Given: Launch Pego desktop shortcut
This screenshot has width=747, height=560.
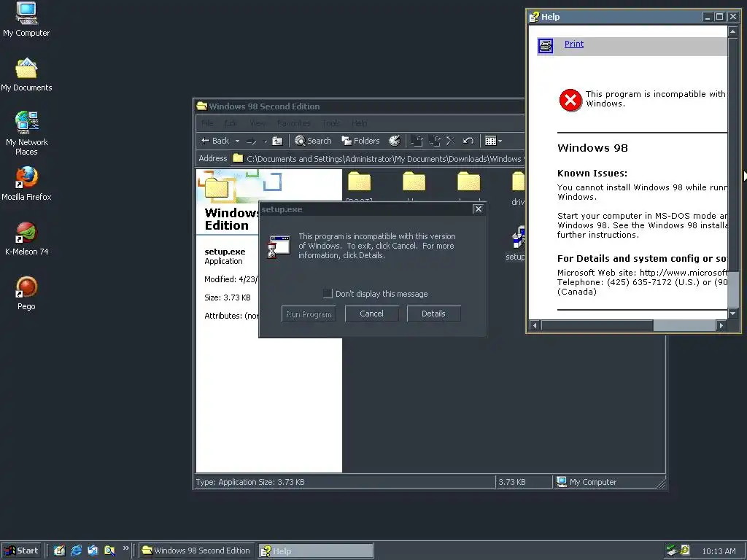Looking at the screenshot, I should (26, 294).
